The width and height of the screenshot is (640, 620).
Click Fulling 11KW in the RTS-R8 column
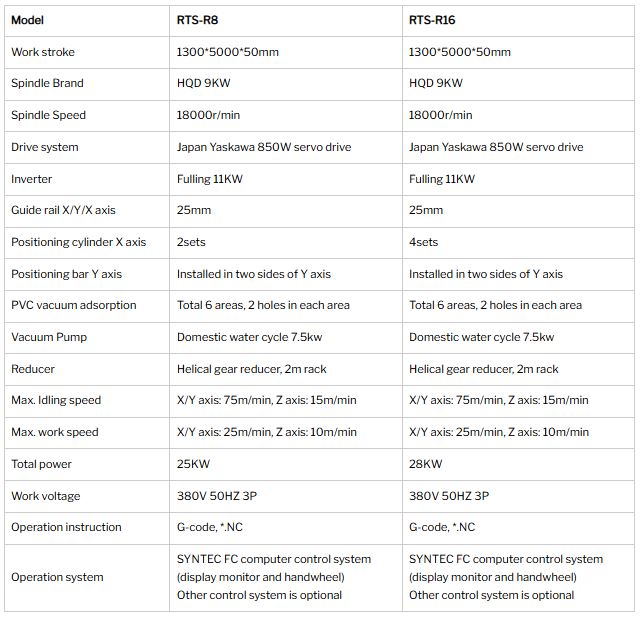[x=209, y=179]
